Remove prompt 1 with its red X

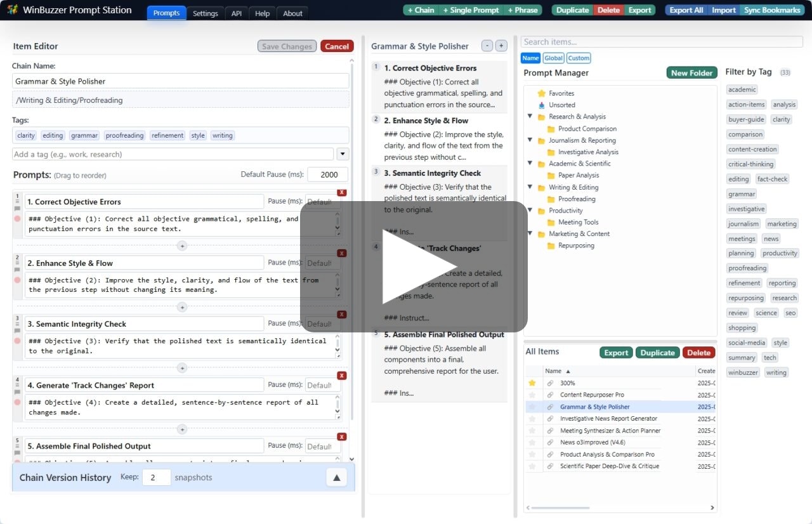(342, 192)
